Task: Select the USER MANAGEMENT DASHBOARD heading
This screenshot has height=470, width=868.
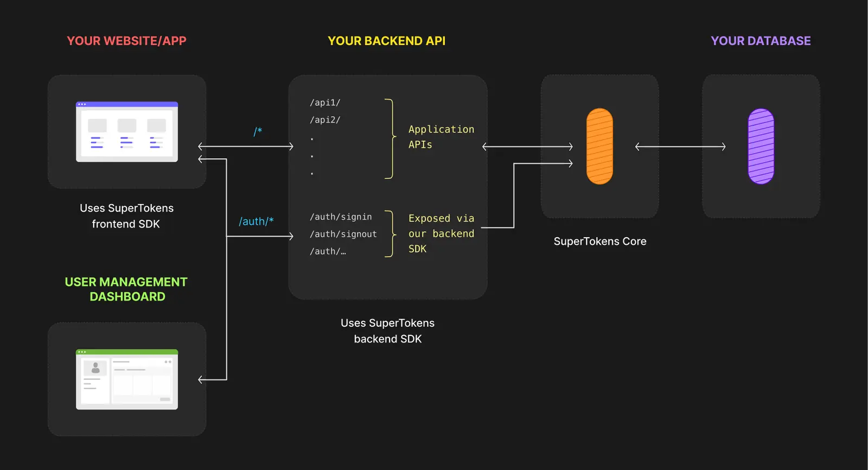Action: point(126,289)
